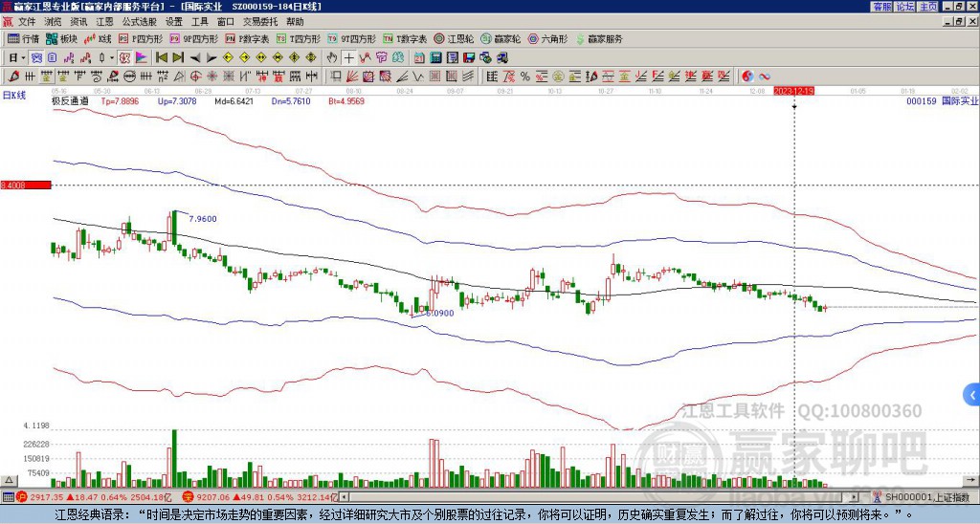980x524 pixels.
Task: Click the 客服 link
Action: click(x=881, y=7)
